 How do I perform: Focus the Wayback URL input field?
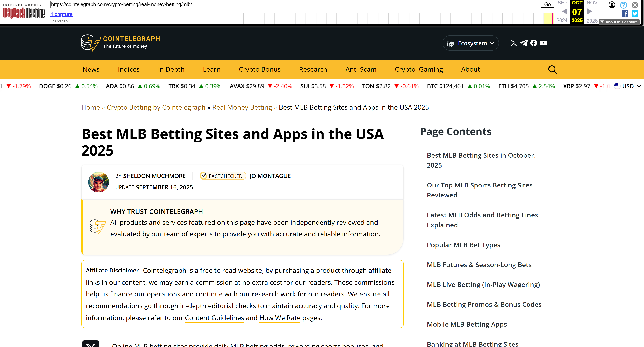(294, 4)
